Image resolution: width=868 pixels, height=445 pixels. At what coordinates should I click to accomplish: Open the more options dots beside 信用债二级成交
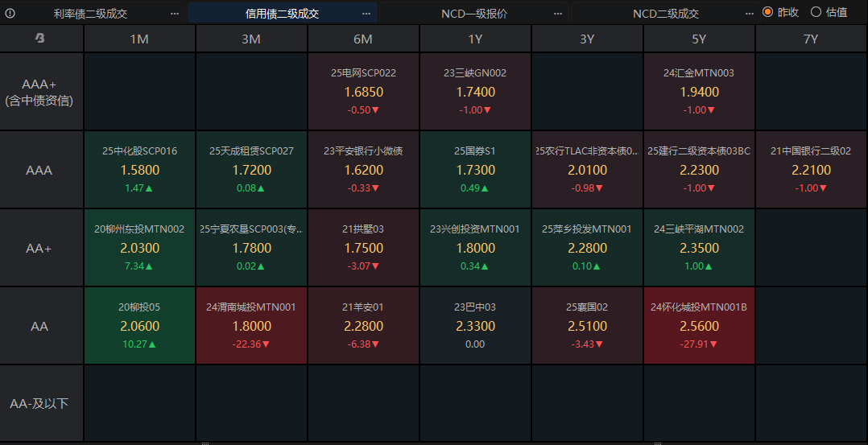coord(367,14)
